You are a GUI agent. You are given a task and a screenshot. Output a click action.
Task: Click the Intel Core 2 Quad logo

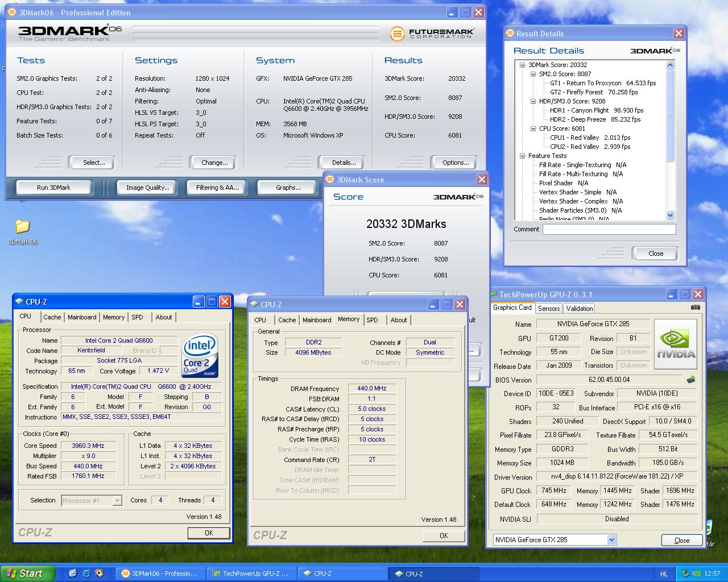(x=200, y=356)
